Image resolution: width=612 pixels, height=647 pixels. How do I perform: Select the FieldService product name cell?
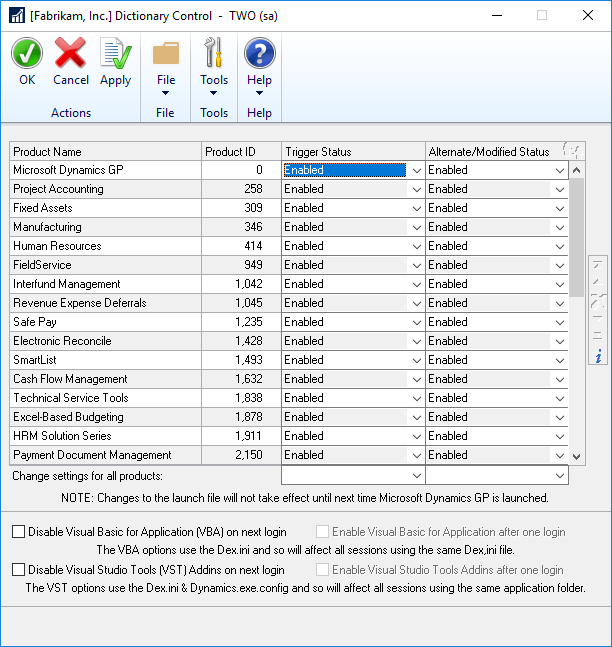106,265
